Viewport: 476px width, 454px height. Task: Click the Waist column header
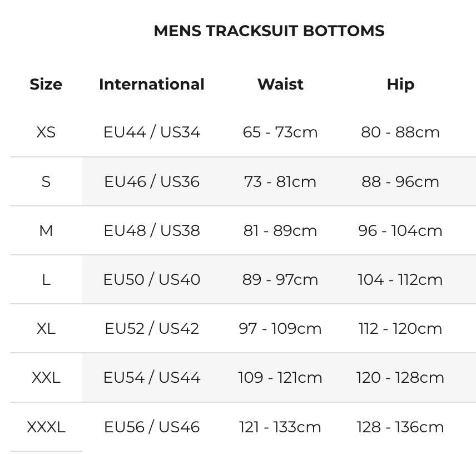[x=280, y=85]
